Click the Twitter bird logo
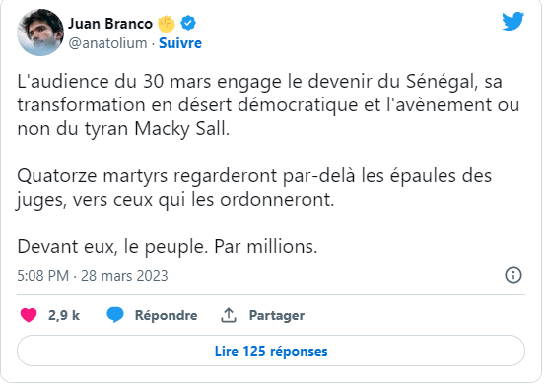 [512, 21]
